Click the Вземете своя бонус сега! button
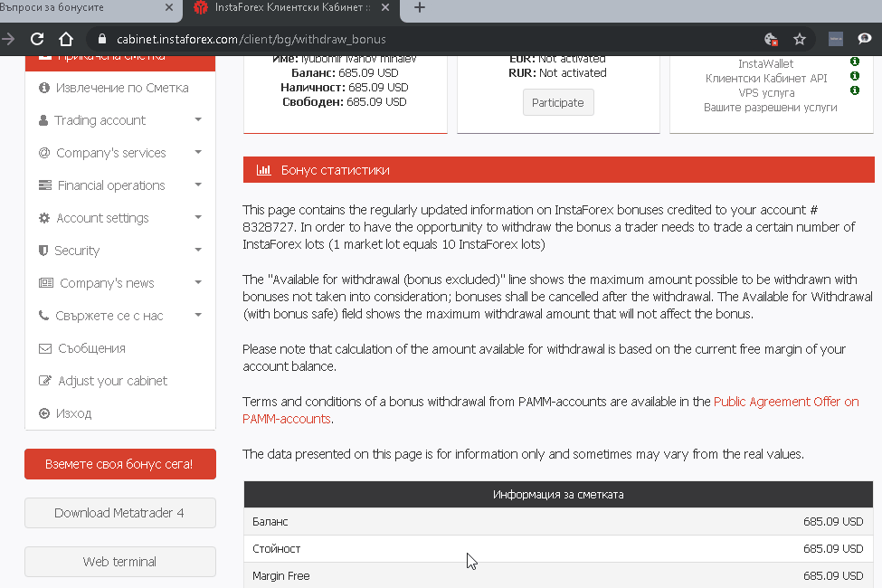This screenshot has width=882, height=588. (119, 464)
